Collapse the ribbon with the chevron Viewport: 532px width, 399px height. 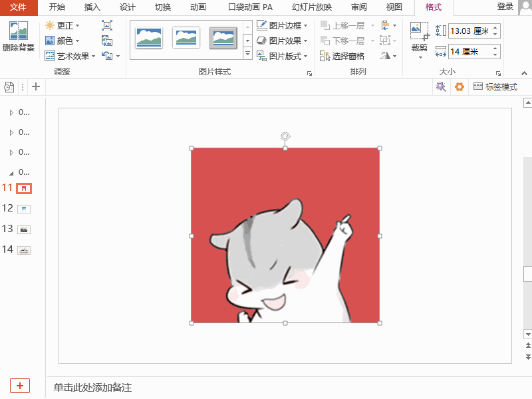coord(524,73)
